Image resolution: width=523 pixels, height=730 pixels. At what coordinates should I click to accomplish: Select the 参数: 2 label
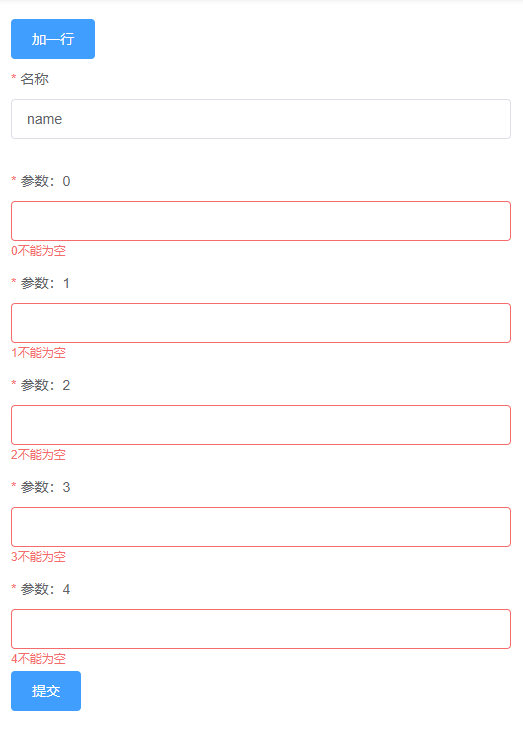[45, 385]
